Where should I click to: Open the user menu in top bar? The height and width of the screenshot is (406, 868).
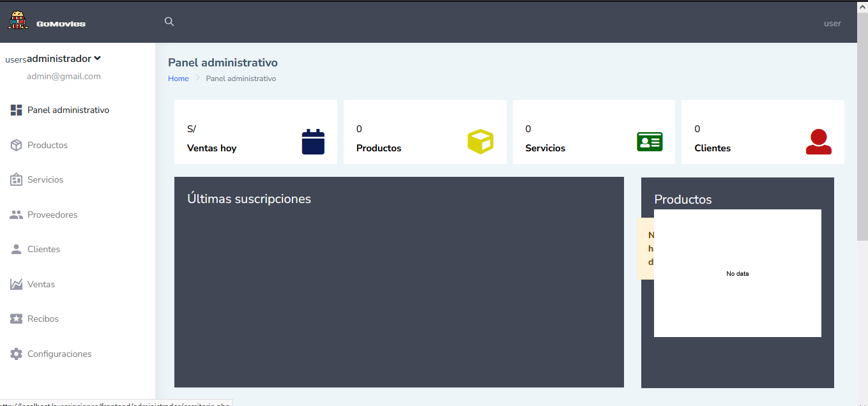(832, 24)
